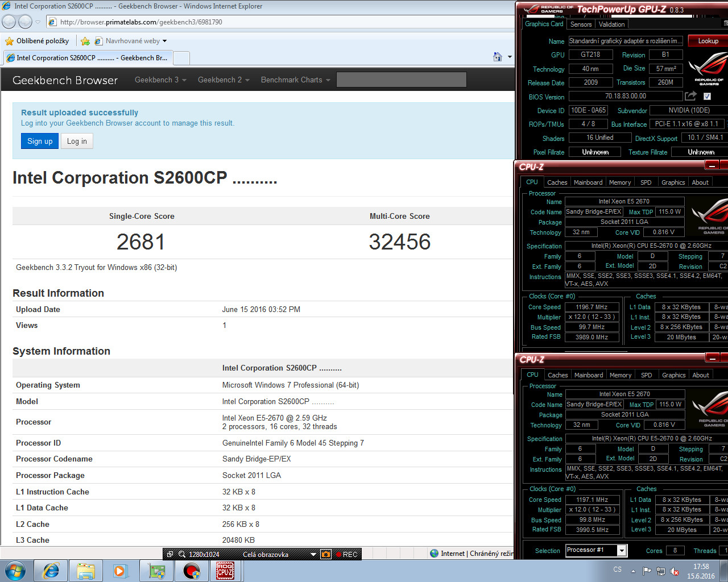
Task: Click the single-core score 2681
Action: [x=141, y=242]
